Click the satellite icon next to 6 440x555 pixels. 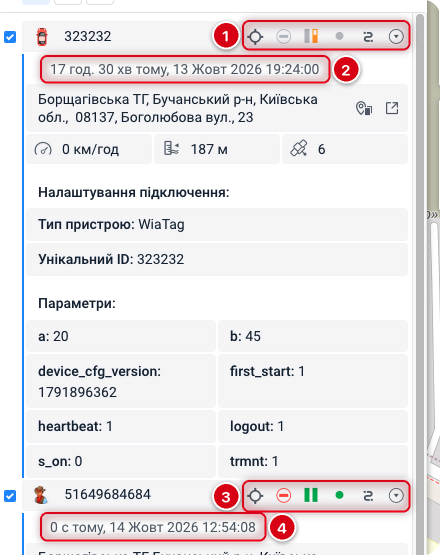(299, 149)
